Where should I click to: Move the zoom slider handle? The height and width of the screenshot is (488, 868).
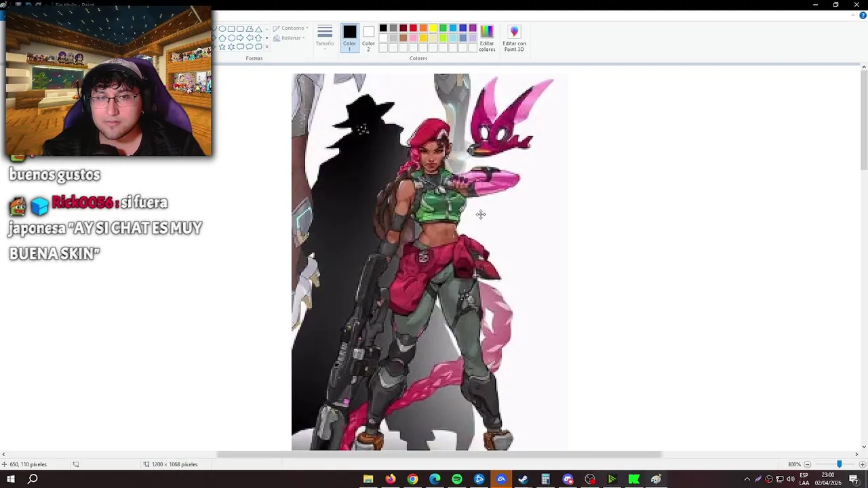839,464
